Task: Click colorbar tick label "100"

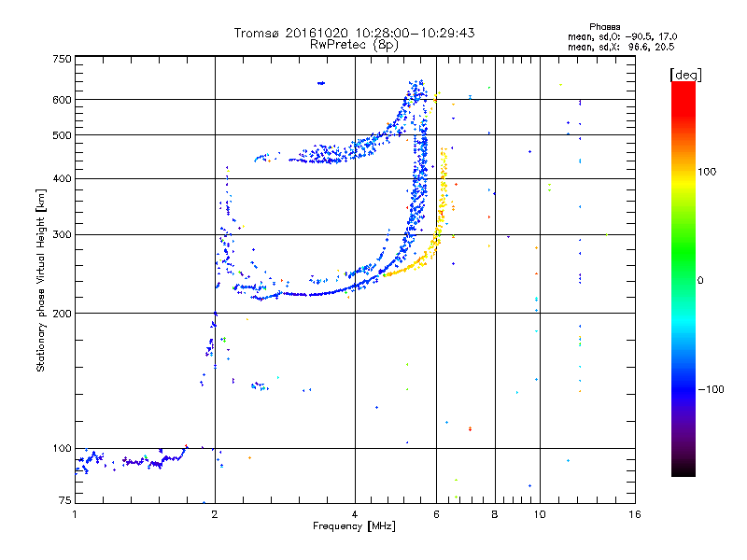Action: pyautogui.click(x=707, y=172)
